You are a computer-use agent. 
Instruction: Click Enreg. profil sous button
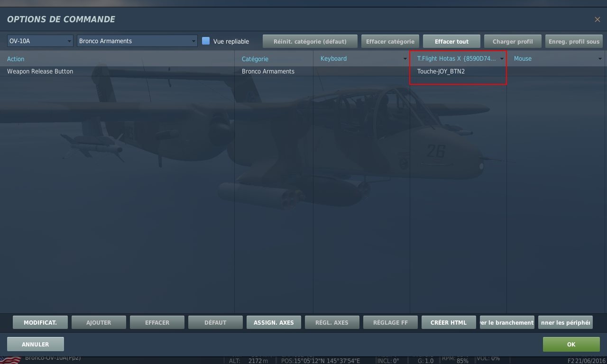click(x=574, y=41)
